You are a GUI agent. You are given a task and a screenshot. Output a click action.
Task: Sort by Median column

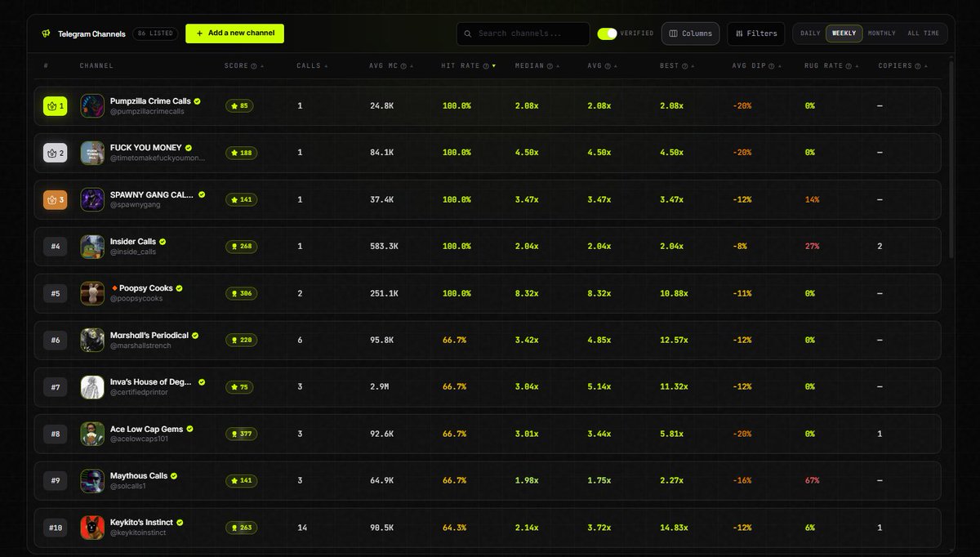pos(537,66)
